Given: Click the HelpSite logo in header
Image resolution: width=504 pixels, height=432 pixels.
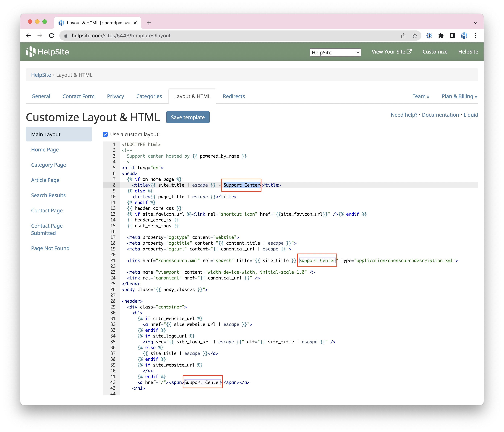Looking at the screenshot, I should 47,52.
